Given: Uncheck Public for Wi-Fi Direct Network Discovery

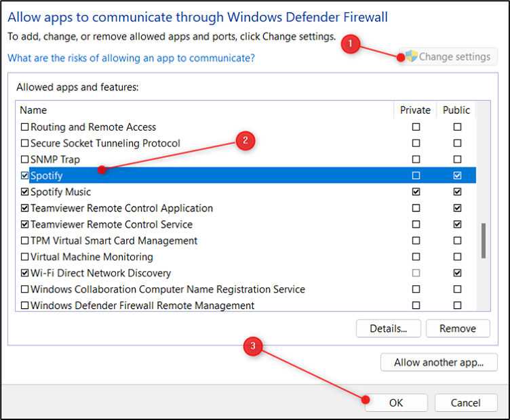Looking at the screenshot, I should 457,273.
